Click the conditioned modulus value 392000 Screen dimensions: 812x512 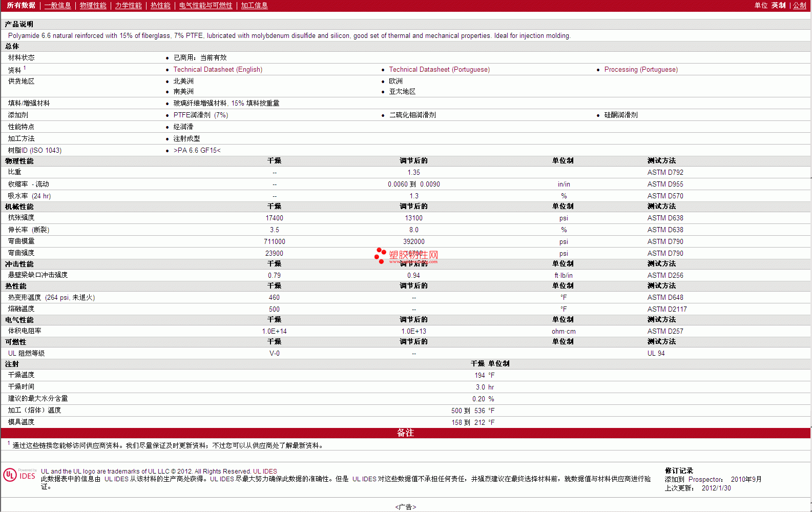tap(413, 241)
